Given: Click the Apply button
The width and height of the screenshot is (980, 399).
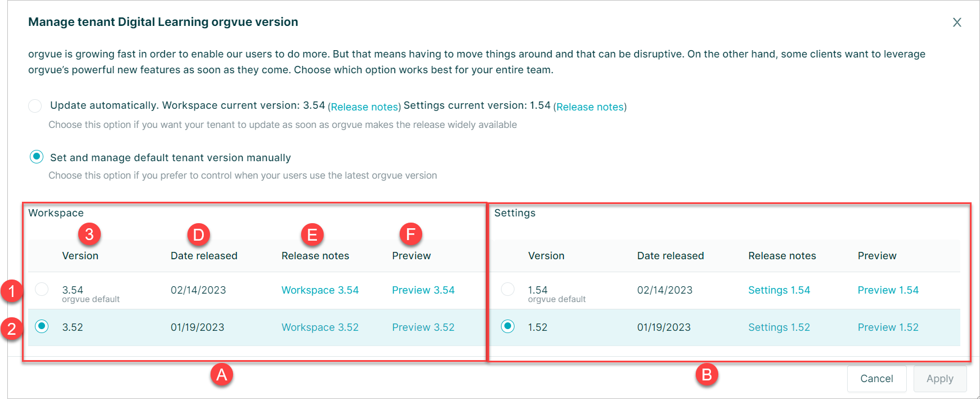Looking at the screenshot, I should [x=940, y=379].
